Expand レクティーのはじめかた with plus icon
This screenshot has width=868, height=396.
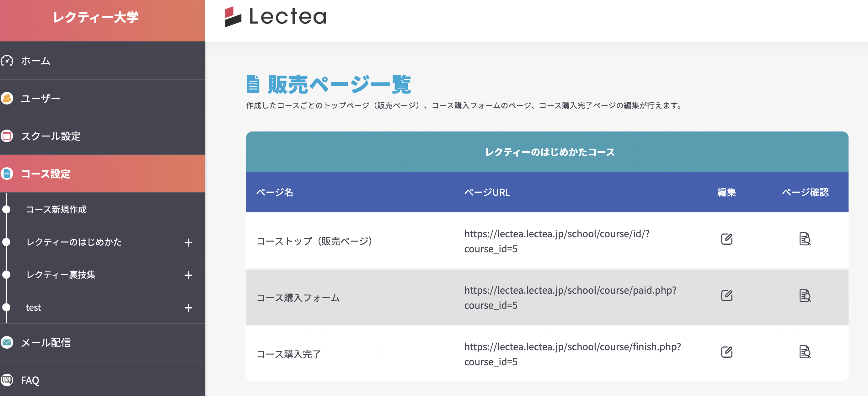[x=188, y=242]
